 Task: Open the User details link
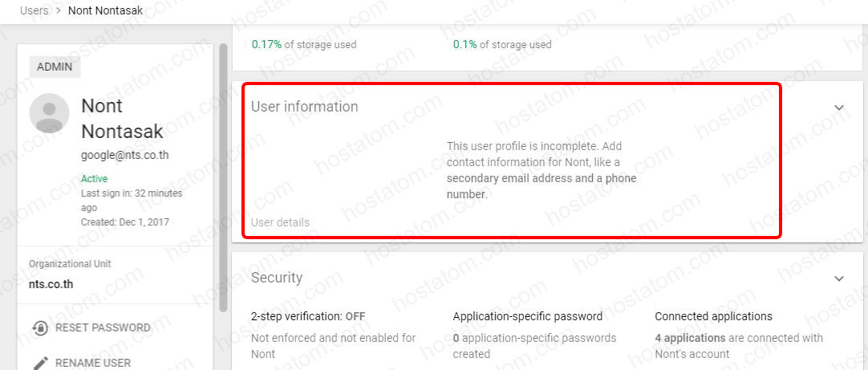click(x=280, y=222)
